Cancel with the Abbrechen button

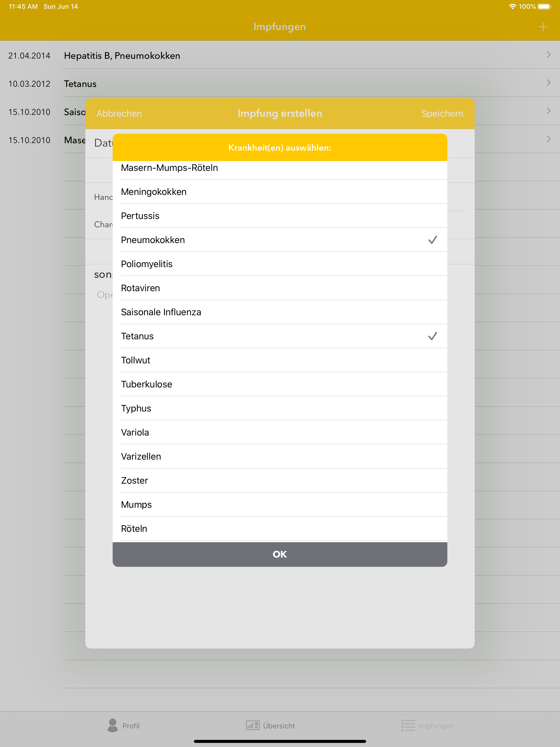119,113
